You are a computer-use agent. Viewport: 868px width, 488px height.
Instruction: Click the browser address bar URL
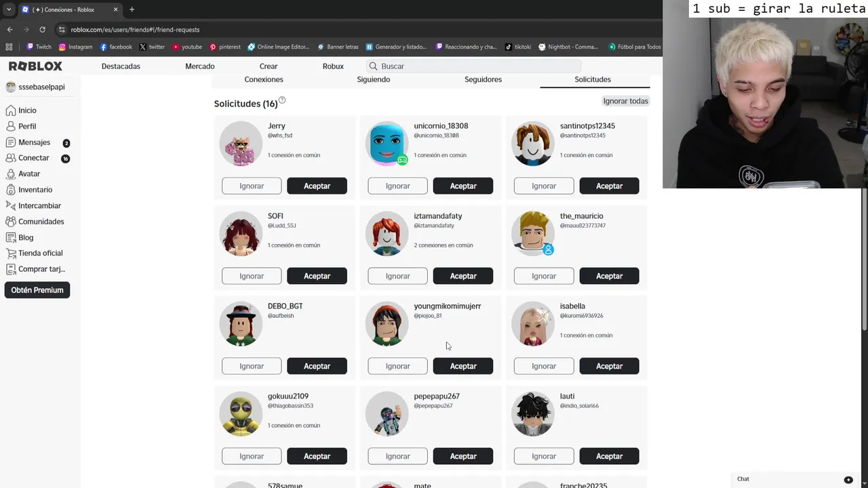coord(135,30)
